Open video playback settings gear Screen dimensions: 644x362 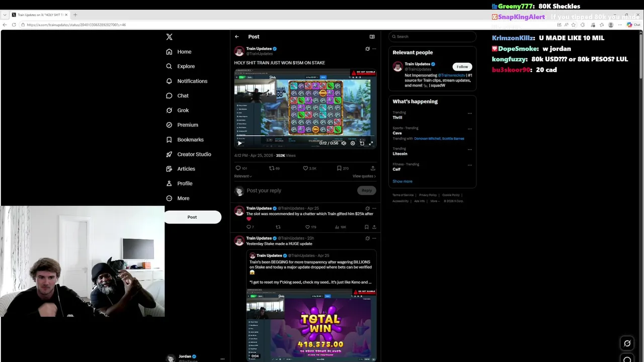tap(353, 143)
